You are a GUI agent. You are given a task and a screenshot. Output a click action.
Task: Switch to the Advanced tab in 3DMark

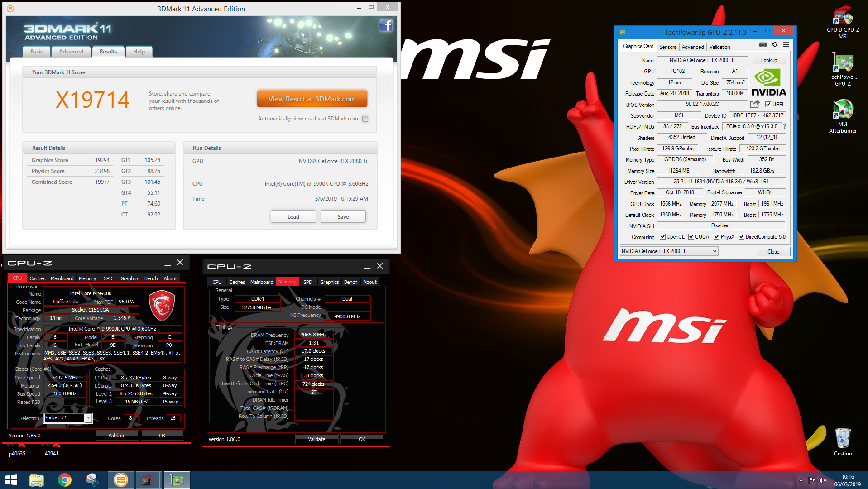pos(71,52)
